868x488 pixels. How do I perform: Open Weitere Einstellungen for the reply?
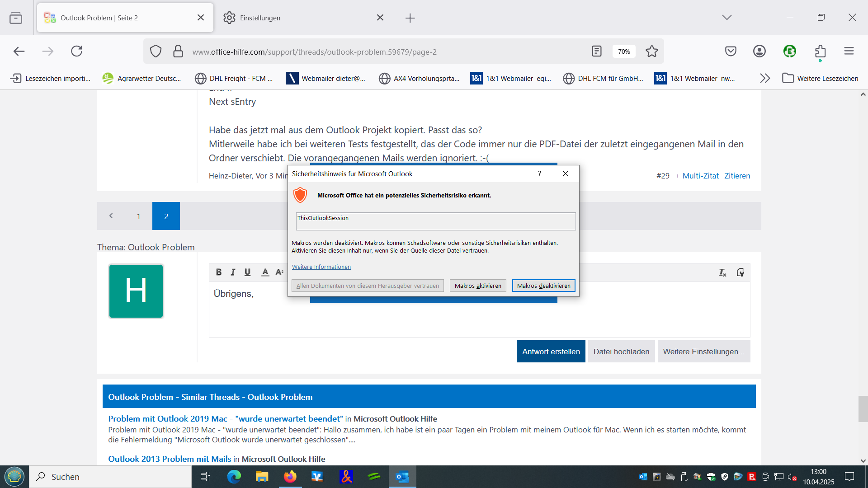pos(703,352)
